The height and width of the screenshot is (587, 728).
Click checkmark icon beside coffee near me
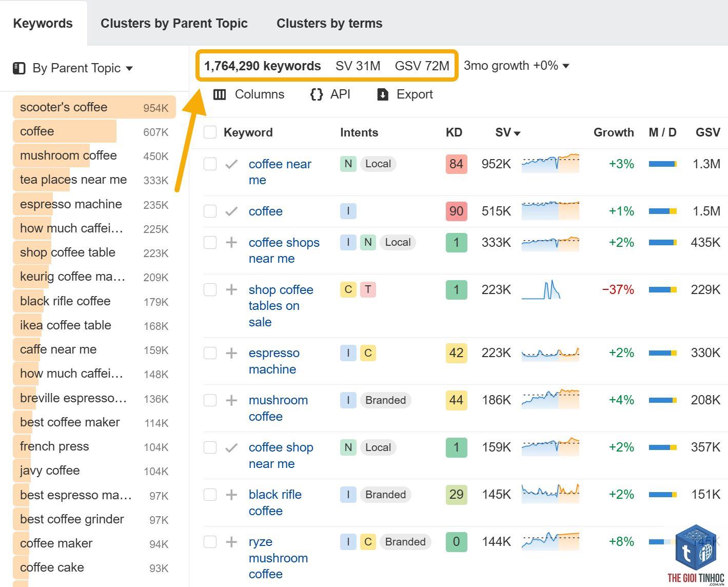[x=231, y=164]
